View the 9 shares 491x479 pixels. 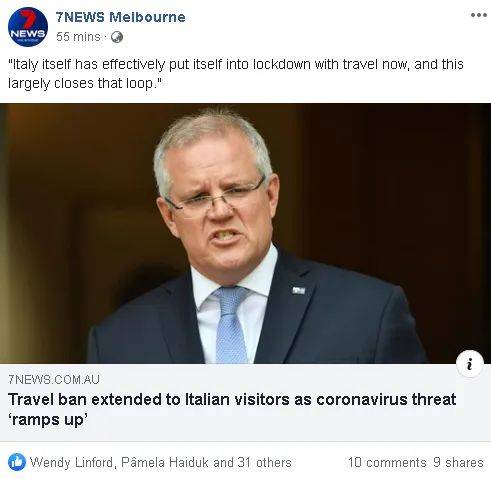[458, 463]
